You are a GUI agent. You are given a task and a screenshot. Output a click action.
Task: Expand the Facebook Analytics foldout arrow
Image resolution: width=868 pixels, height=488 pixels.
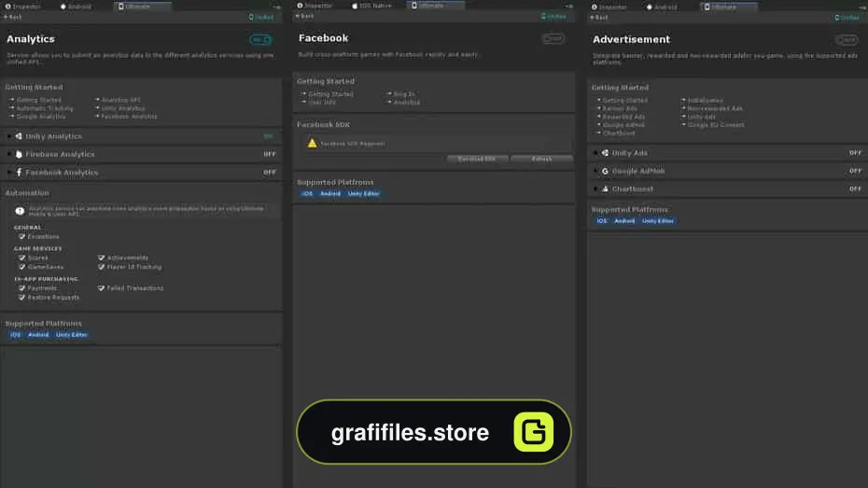[x=9, y=173]
